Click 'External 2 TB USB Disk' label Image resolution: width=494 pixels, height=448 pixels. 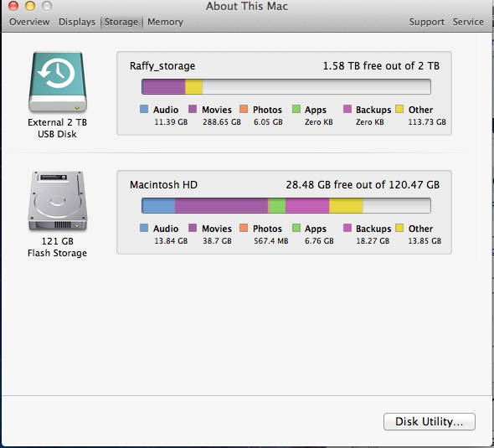coord(57,128)
